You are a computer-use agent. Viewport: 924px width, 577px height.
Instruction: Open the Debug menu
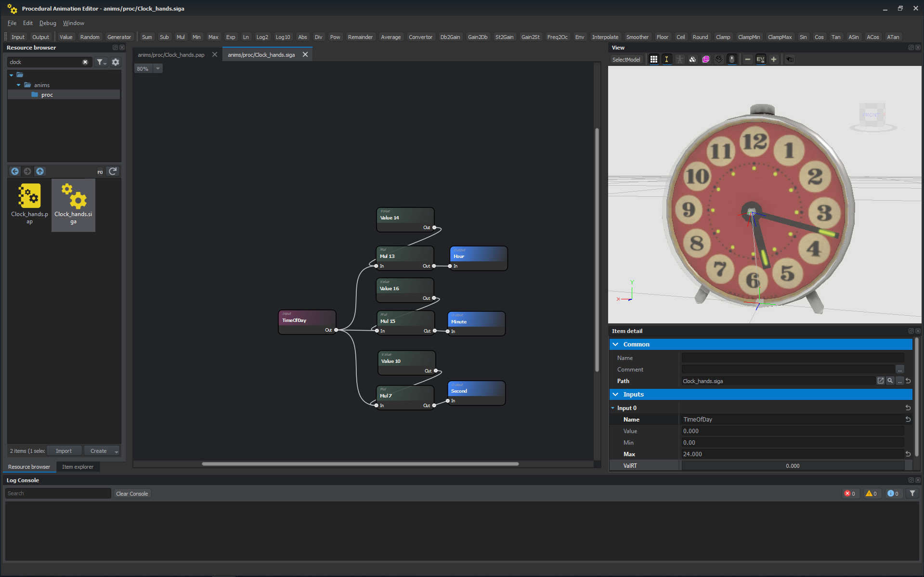point(47,23)
